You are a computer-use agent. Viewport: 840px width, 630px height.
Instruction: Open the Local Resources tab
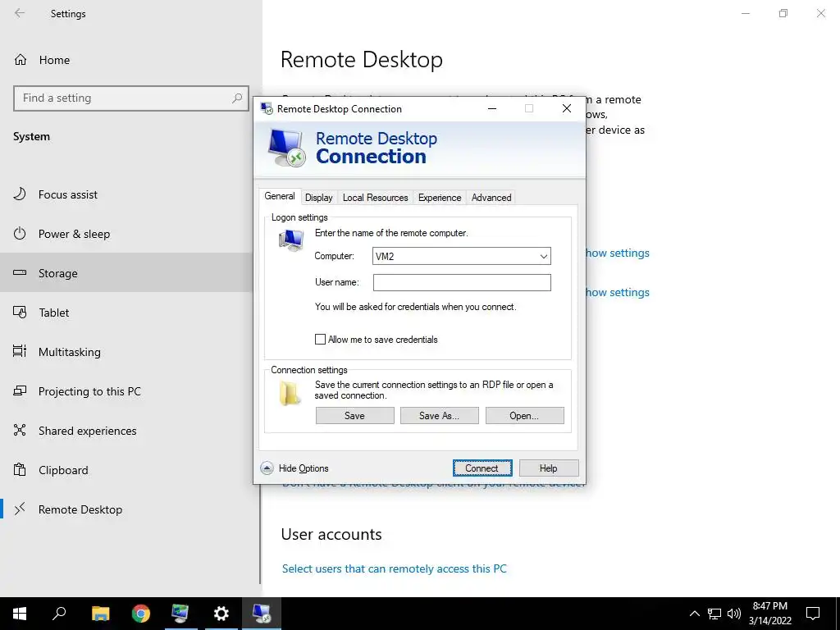[x=376, y=198]
